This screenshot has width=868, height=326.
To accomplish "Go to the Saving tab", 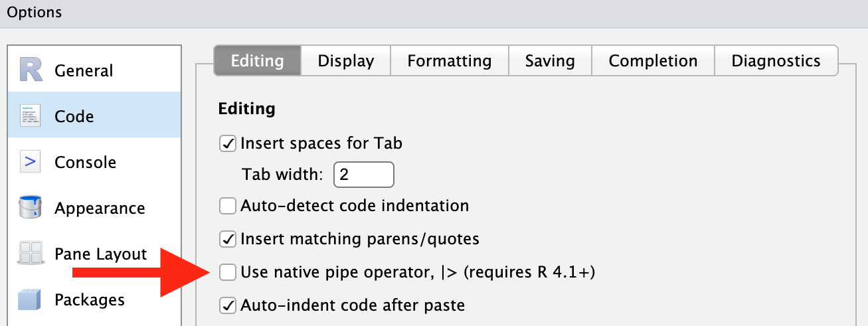I will 550,61.
